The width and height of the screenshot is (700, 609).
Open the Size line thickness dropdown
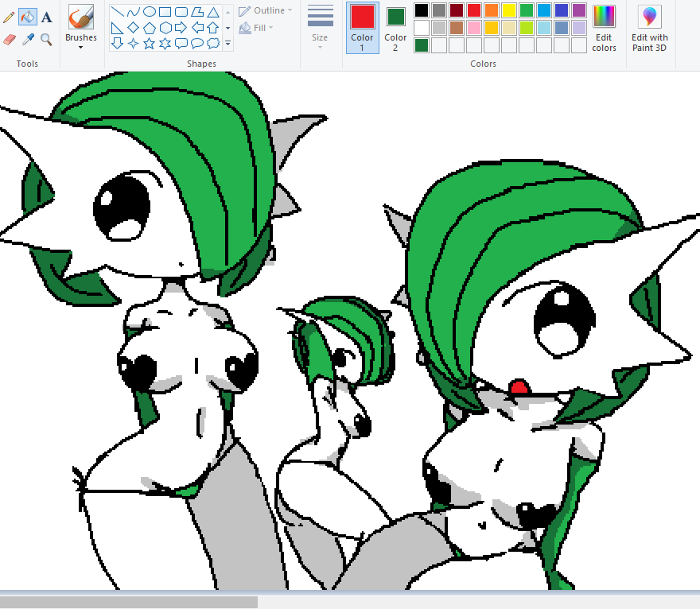320,27
